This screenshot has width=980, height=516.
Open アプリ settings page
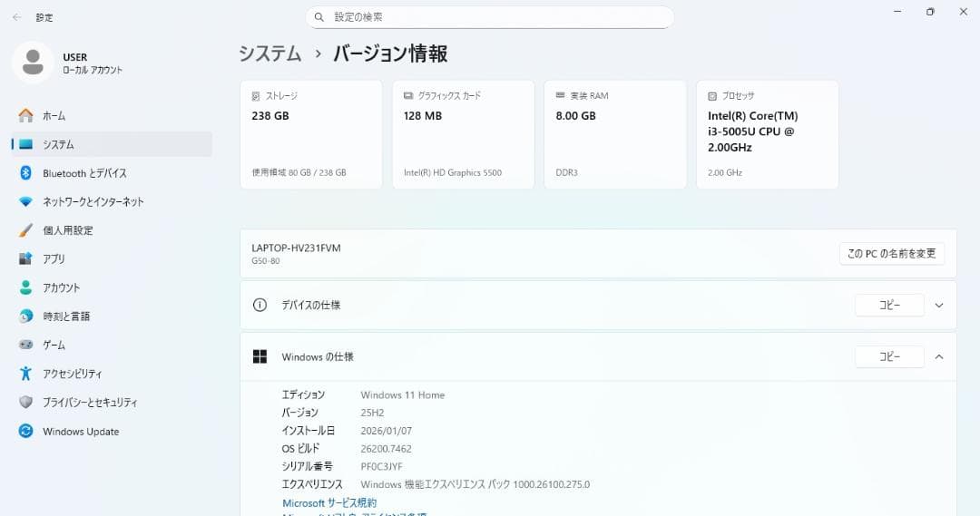(112, 258)
